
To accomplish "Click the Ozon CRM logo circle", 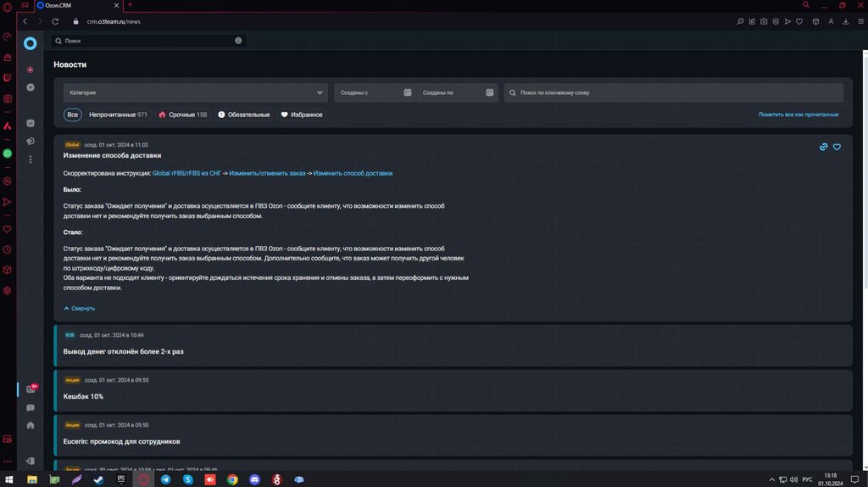I will pos(30,43).
